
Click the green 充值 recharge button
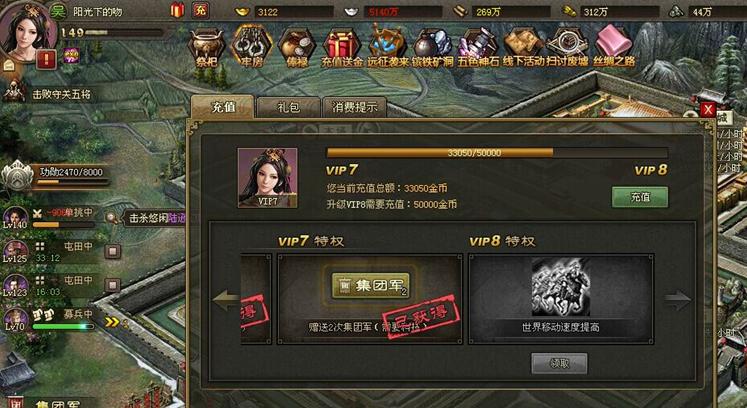(x=640, y=197)
